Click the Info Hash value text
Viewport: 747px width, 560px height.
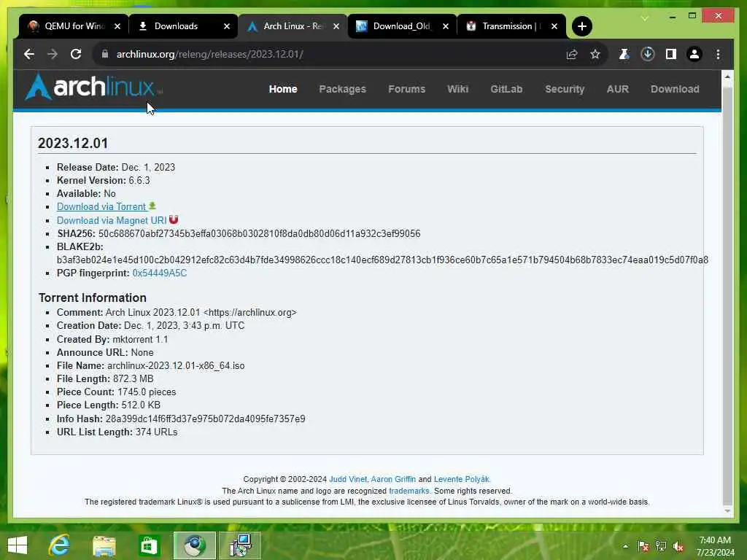coord(205,419)
